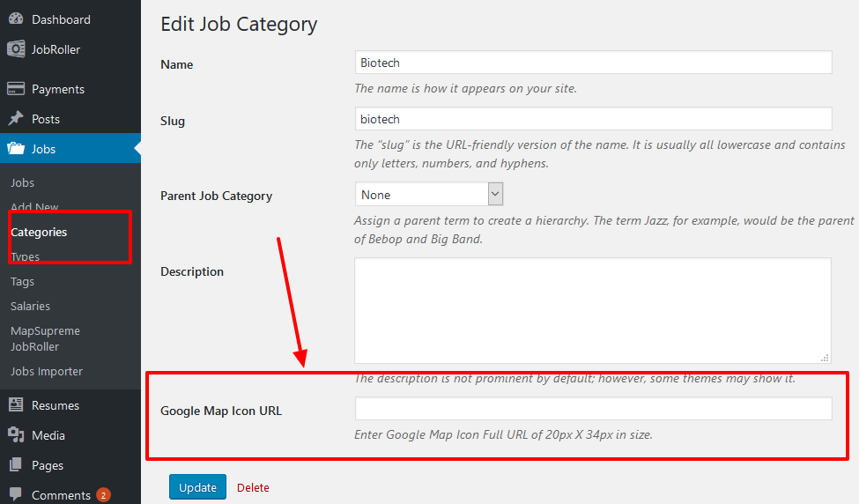Click the dropdown arrow next to None

tap(495, 194)
